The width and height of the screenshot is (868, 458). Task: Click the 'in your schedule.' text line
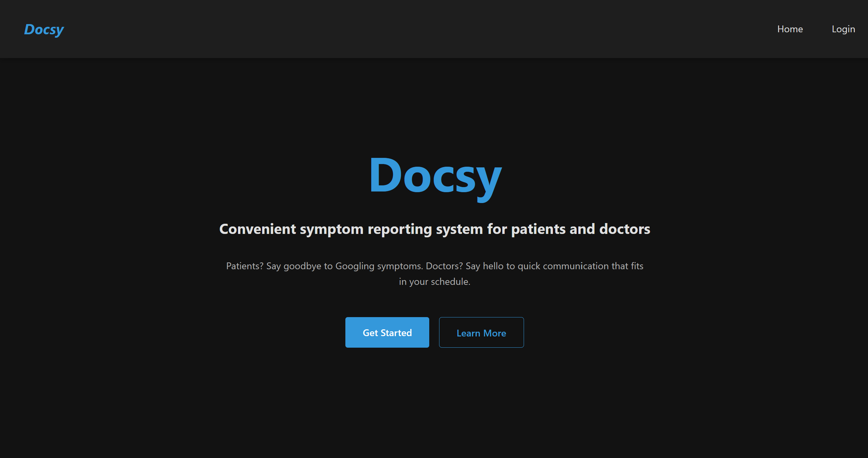pyautogui.click(x=435, y=282)
